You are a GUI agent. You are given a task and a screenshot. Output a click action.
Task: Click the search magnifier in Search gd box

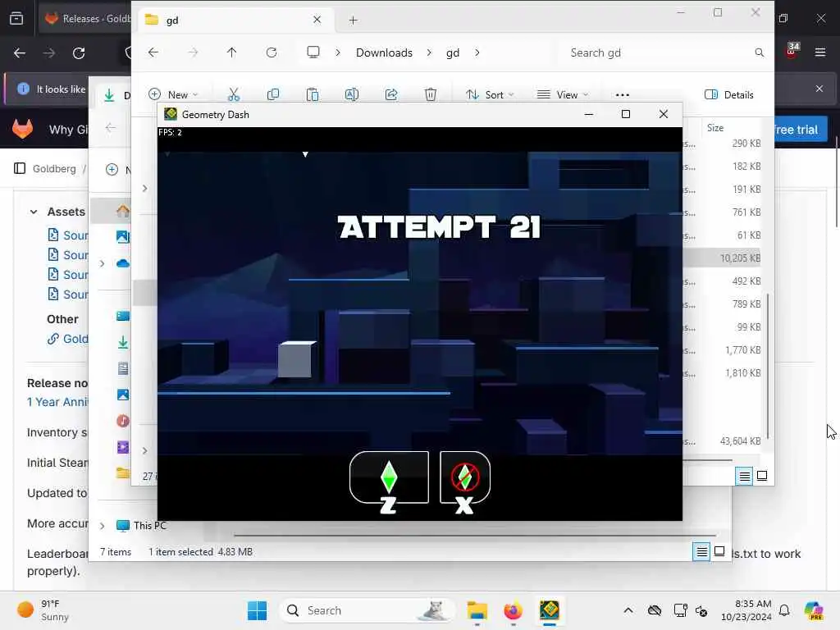point(759,52)
